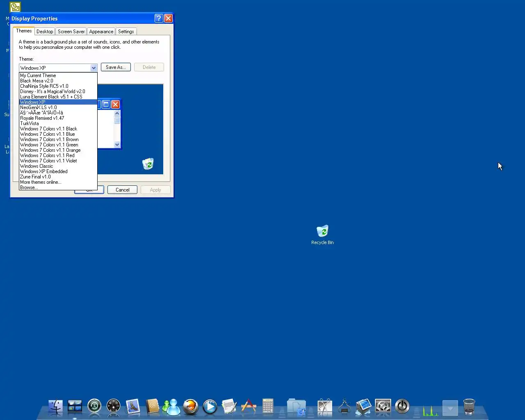The height and width of the screenshot is (420, 525).
Task: Choose NeoGeniX LS v1.0 theme
Action: [58, 107]
